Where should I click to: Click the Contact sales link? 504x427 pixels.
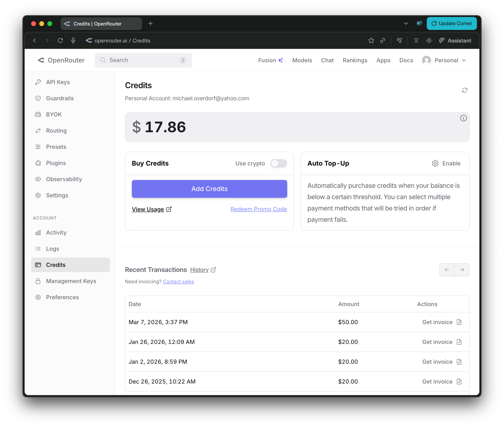pos(178,281)
